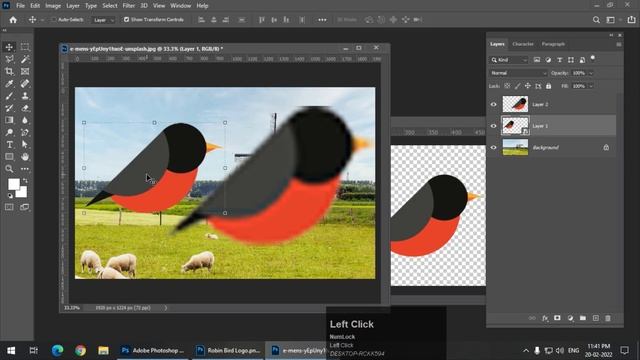Select Layer 2 thumbnail
This screenshot has height=360, width=640.
point(515,104)
